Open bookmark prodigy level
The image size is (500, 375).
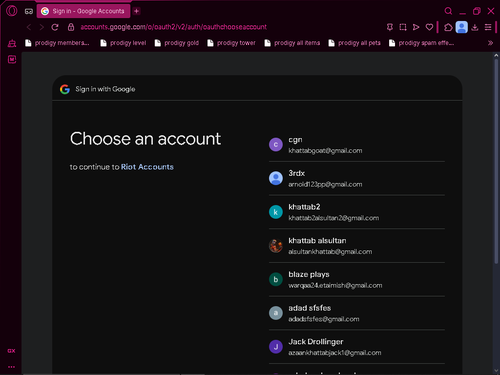pyautogui.click(x=123, y=43)
